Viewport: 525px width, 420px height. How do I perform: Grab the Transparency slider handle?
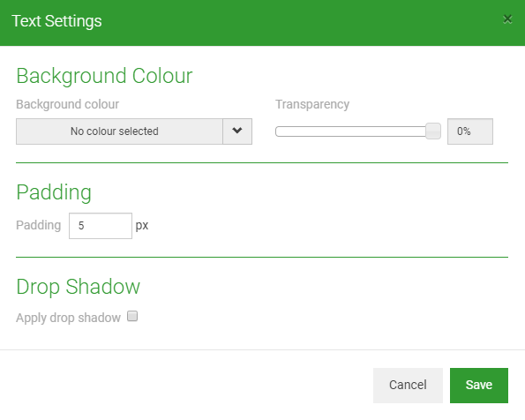coord(433,131)
